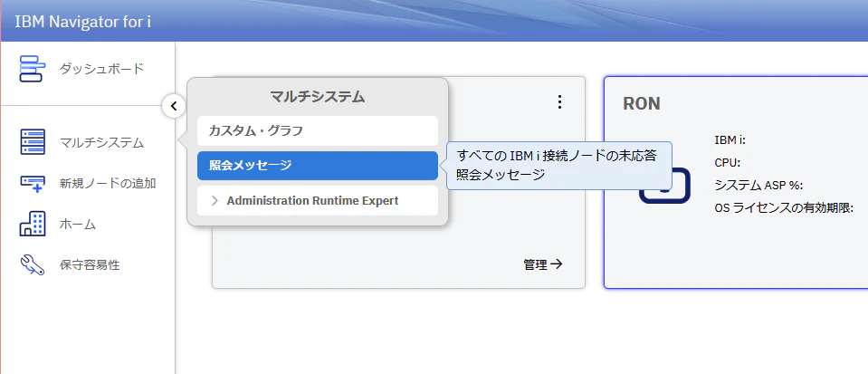
Task: Click the 保守容易性 sidebar label
Action: [x=90, y=264]
